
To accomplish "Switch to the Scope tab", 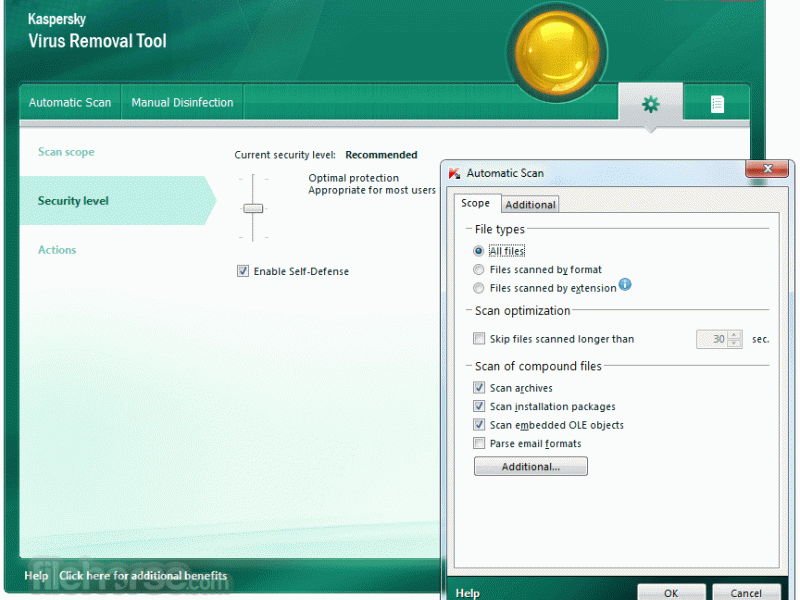I will (x=476, y=203).
